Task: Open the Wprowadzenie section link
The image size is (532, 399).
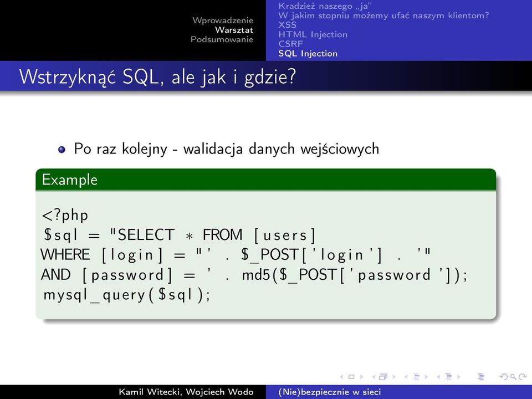Action: click(x=223, y=21)
